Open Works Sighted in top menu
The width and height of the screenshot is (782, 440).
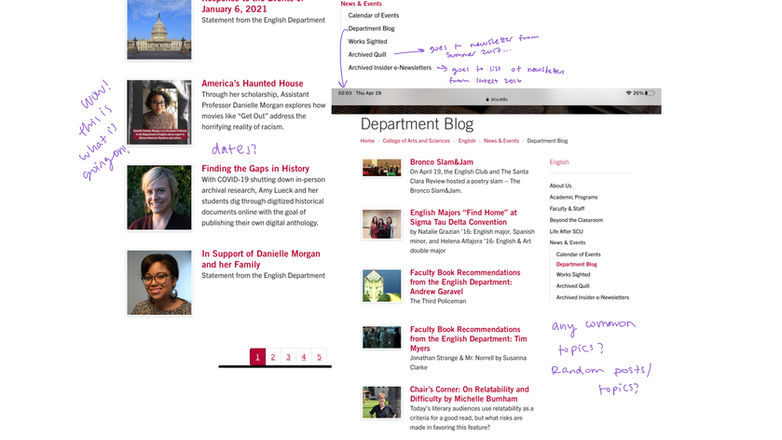click(x=368, y=41)
